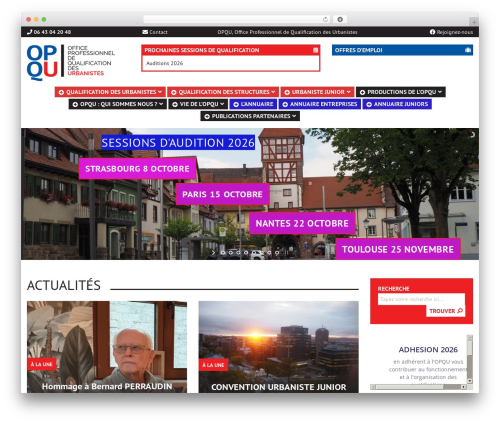The image size is (500, 423).
Task: Open the Annuaire Entreprises menu item
Action: pyautogui.click(x=320, y=104)
